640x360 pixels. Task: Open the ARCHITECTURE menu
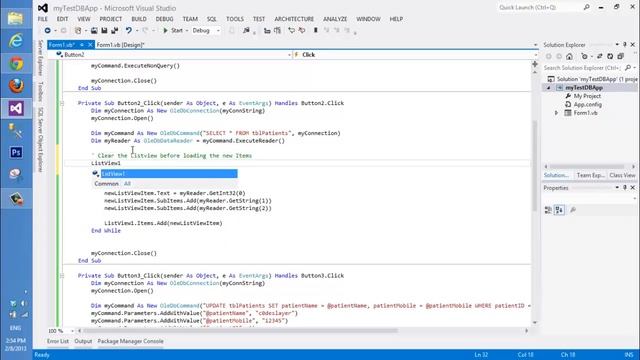click(x=294, y=19)
